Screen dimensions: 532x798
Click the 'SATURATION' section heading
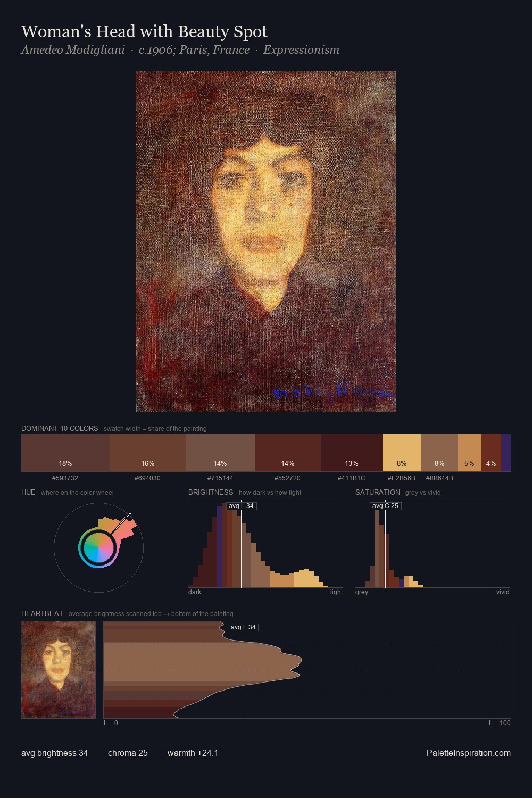(x=378, y=492)
